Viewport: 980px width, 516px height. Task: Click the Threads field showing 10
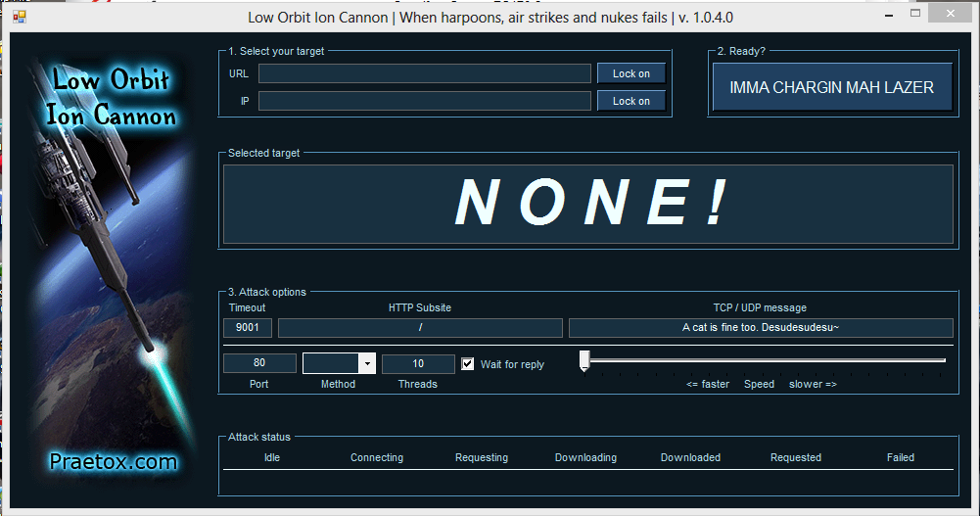pyautogui.click(x=418, y=363)
